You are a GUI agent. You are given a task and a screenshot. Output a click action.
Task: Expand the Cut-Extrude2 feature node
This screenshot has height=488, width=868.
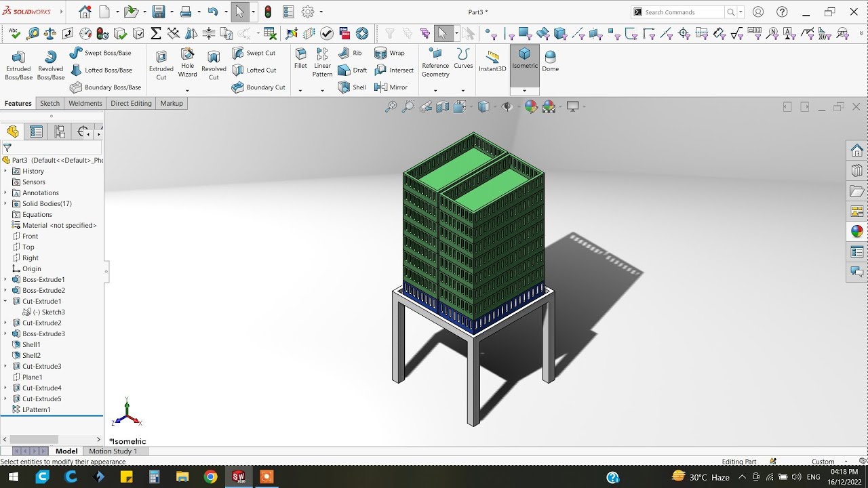point(5,323)
